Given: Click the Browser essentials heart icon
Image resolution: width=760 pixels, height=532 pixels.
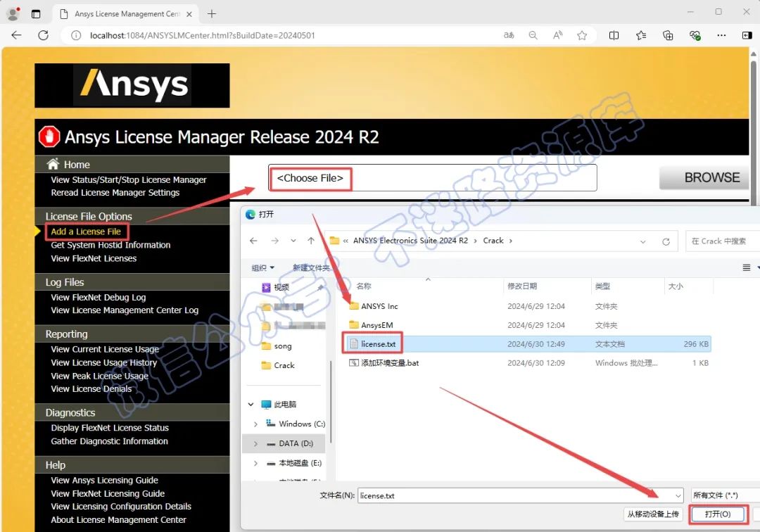Looking at the screenshot, I should coord(695,35).
